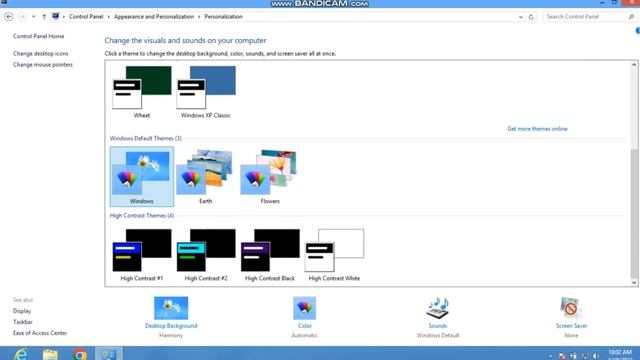Open Ease of Access Center

[40, 333]
